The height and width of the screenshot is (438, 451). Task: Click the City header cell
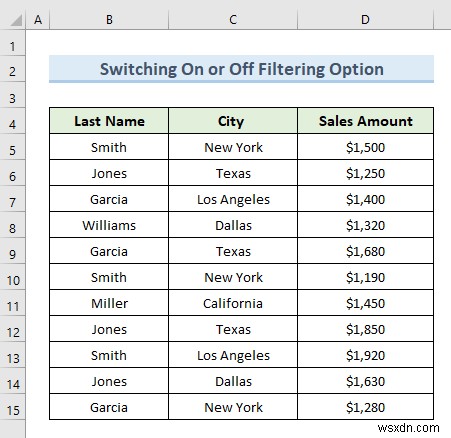coord(233,121)
